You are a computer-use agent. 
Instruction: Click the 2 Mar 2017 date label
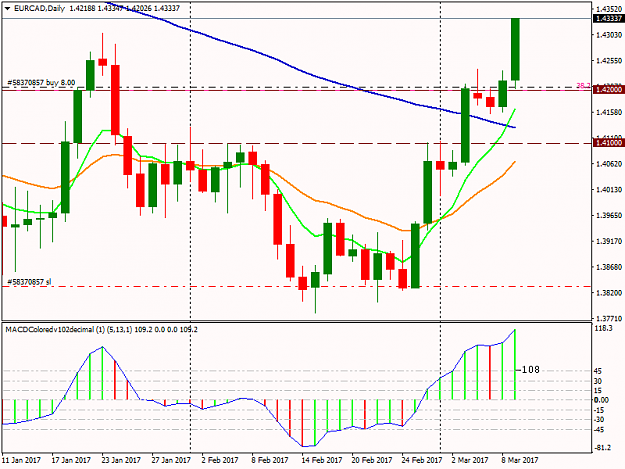tap(470, 460)
